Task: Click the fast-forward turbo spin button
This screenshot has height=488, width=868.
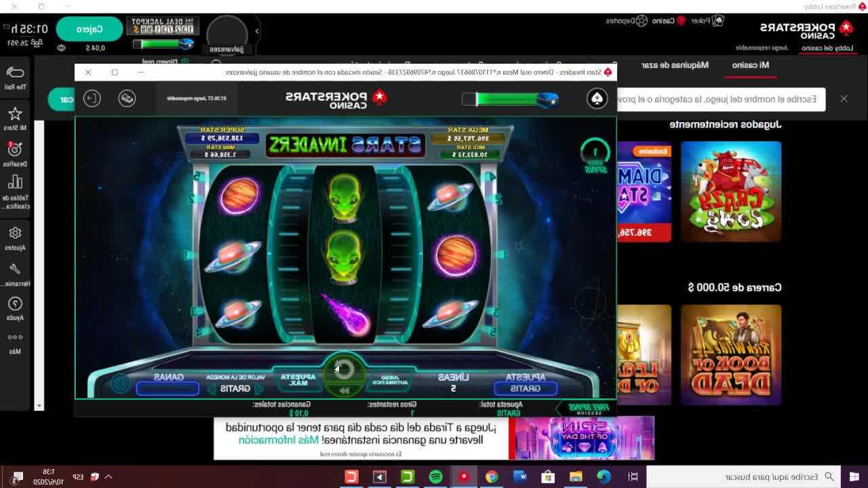Action: 344,391
